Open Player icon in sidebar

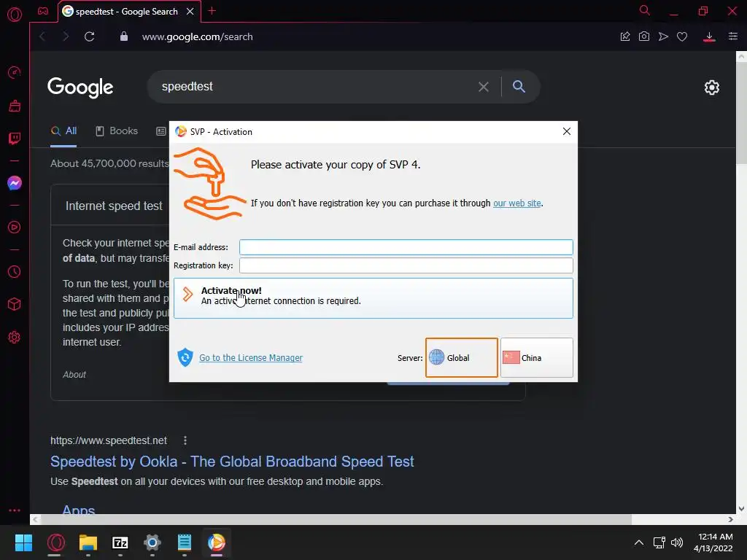15,227
